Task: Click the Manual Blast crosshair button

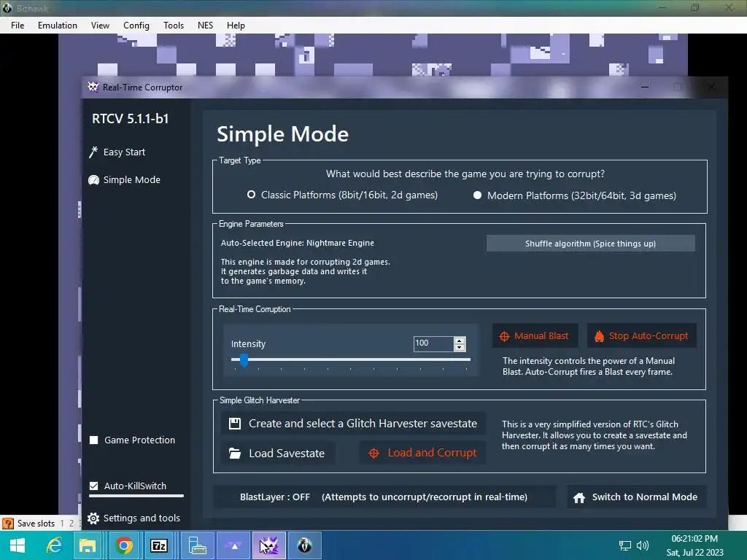Action: click(535, 335)
